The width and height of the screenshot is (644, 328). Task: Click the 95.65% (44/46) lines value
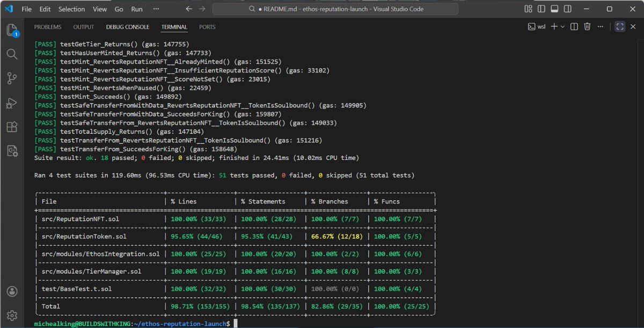tap(196, 236)
